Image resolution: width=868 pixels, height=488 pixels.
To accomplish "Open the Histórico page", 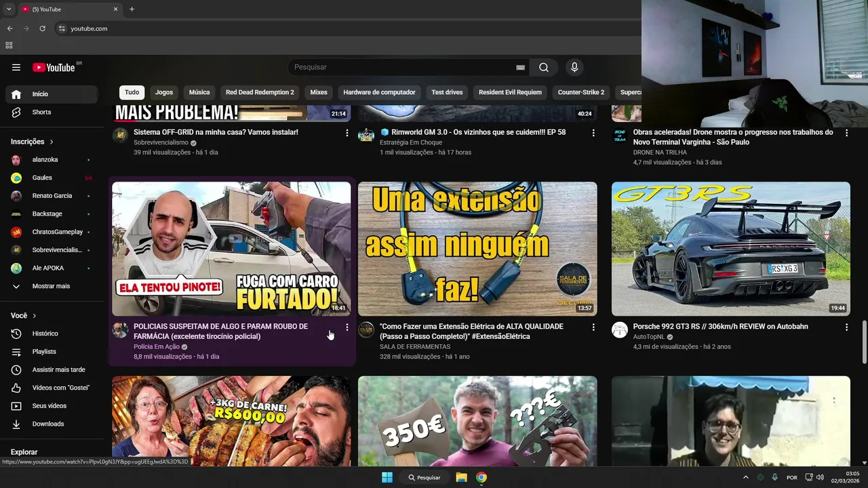I will click(52, 333).
